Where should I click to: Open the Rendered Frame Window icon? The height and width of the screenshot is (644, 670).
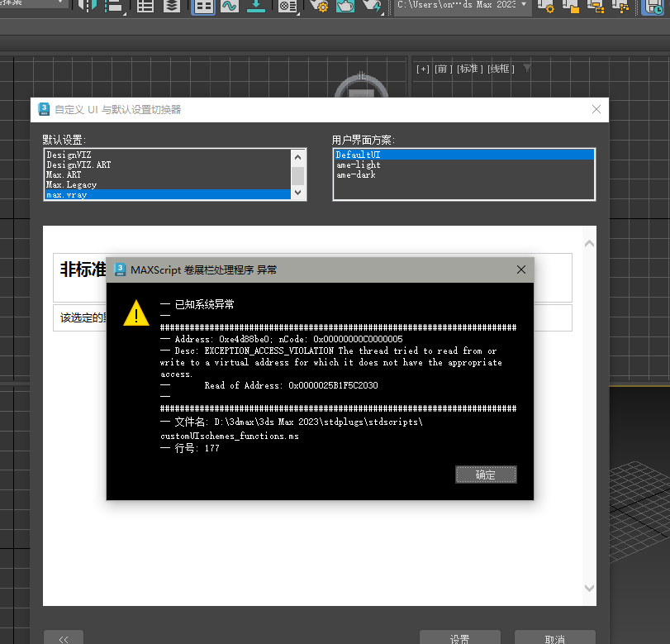[x=345, y=6]
